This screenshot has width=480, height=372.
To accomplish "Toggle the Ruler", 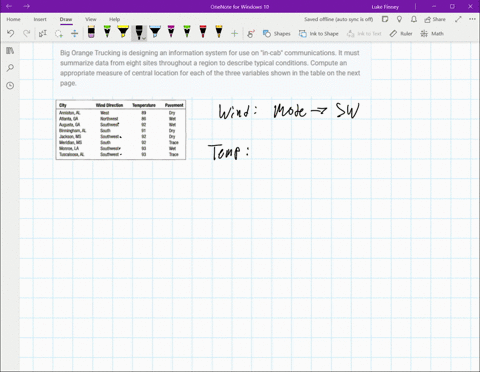I will pyautogui.click(x=401, y=33).
